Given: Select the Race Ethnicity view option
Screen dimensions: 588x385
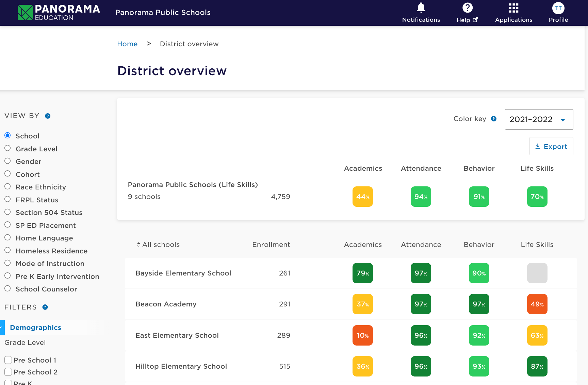Looking at the screenshot, I should tap(7, 187).
